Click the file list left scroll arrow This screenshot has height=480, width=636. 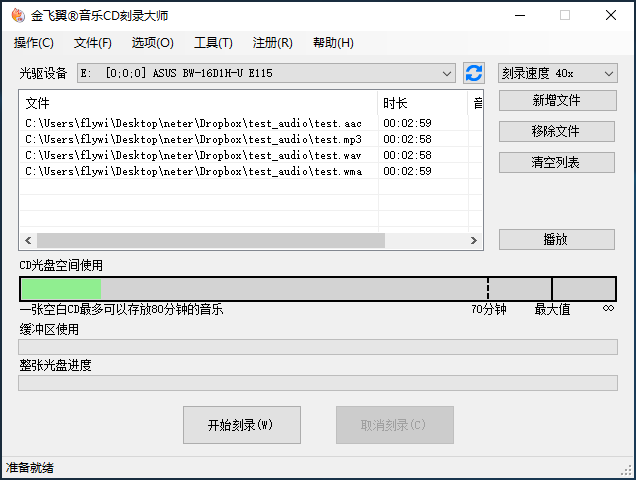pos(28,240)
